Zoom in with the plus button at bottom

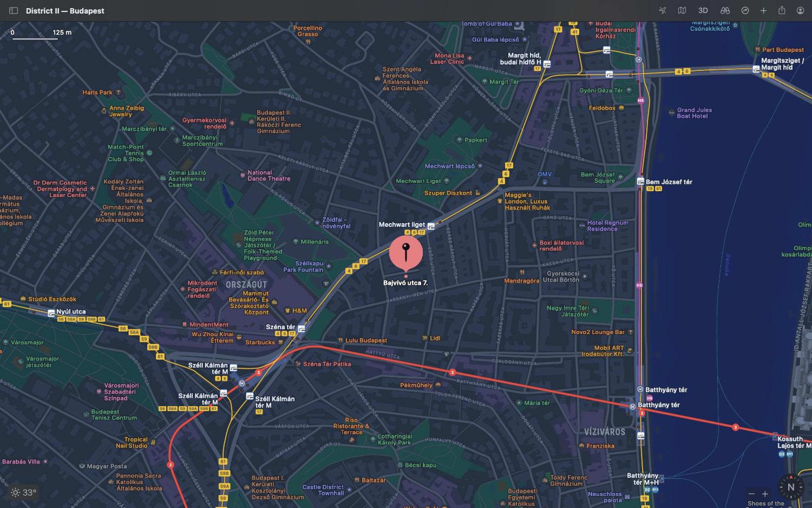(765, 494)
